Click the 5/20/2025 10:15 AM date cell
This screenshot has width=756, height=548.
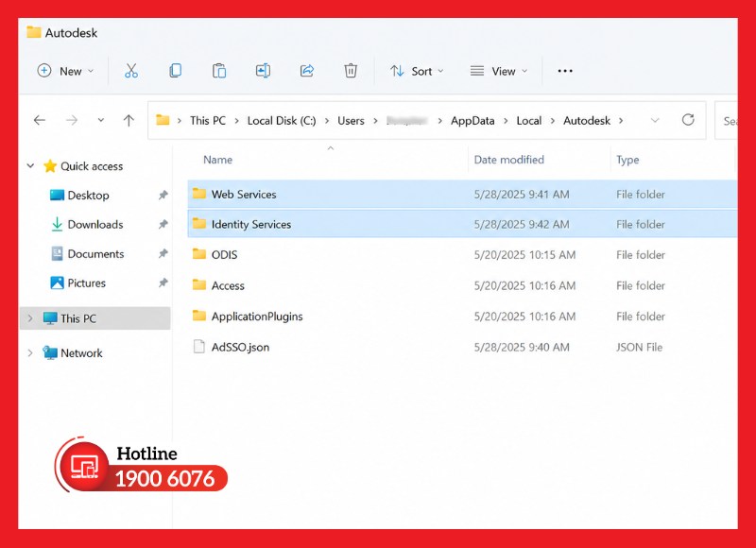(x=524, y=254)
